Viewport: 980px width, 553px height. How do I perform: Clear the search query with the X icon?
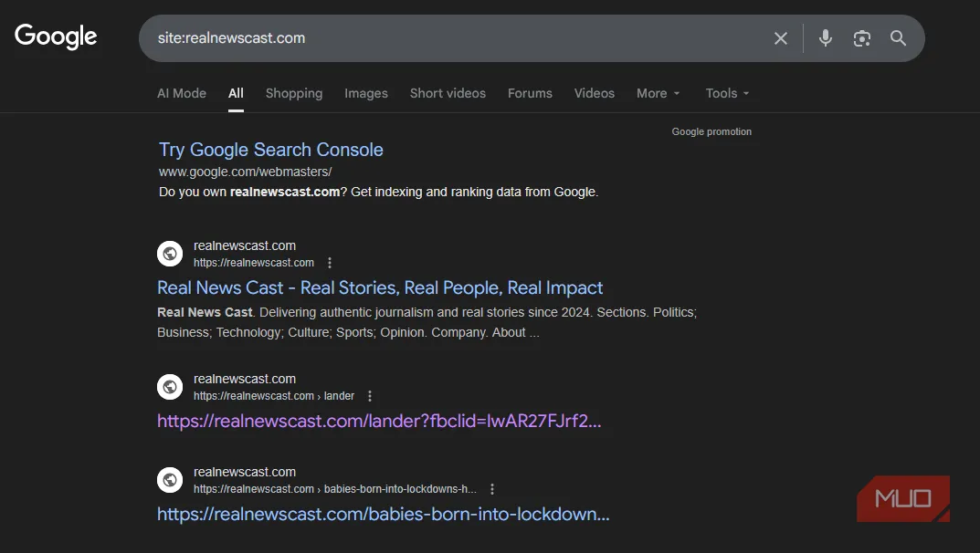coord(781,38)
